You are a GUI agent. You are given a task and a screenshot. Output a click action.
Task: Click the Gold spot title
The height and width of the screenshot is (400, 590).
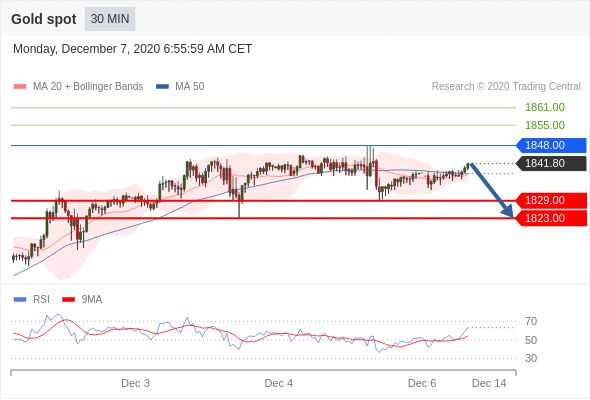(x=44, y=19)
